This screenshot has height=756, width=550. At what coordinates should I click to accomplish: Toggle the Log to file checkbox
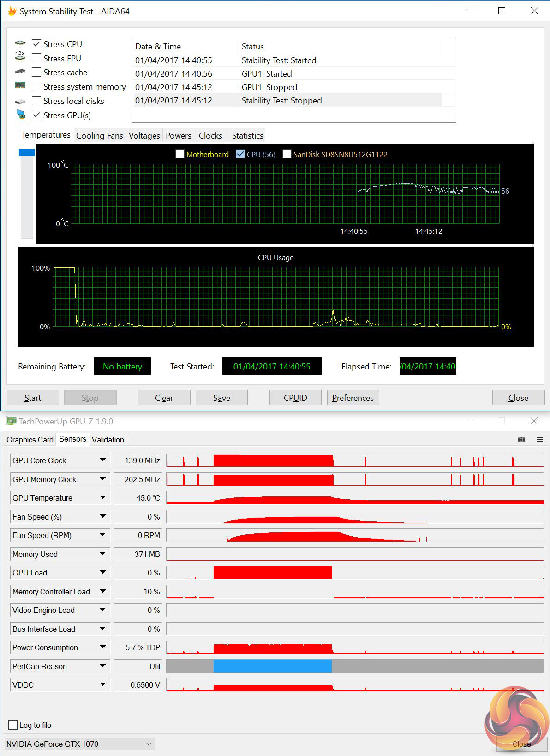pyautogui.click(x=13, y=725)
